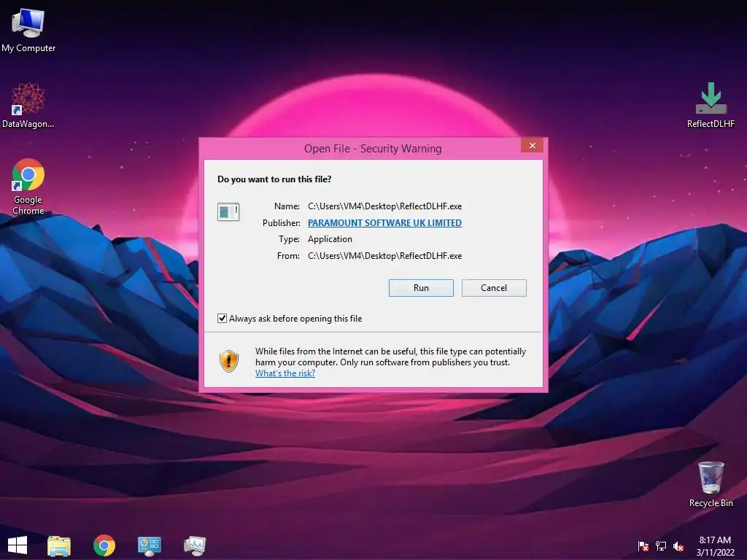Select the ReflectDLHF desktop icon
This screenshot has height=560, width=747.
[x=711, y=105]
